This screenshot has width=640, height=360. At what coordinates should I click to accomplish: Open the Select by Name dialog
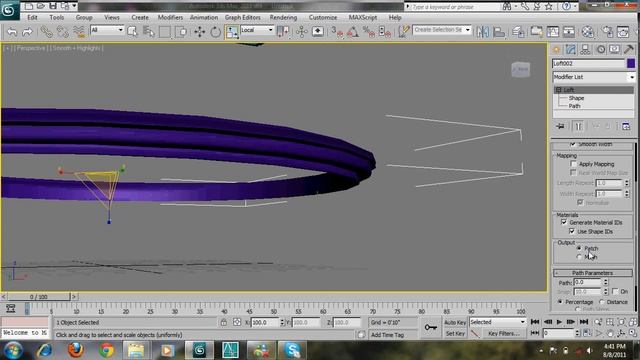point(149,31)
